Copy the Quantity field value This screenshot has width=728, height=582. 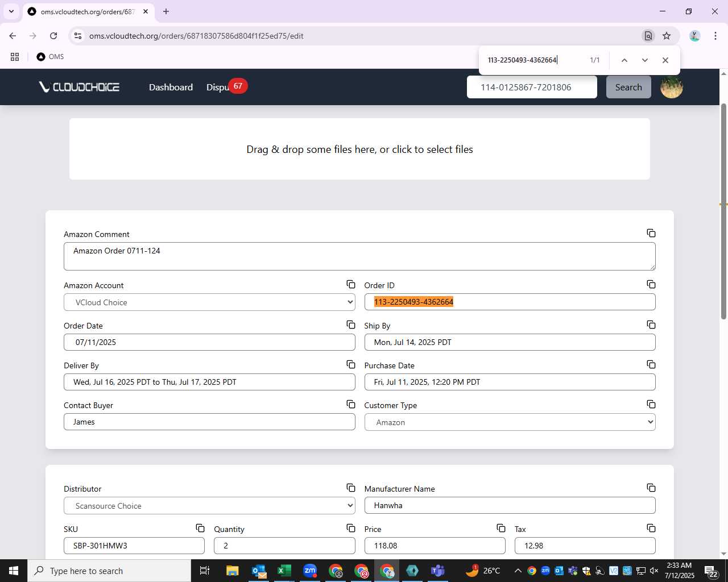point(351,528)
